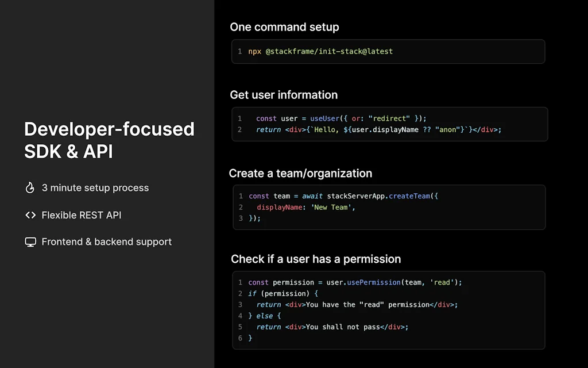Click 'Check if a user has a permission'
Screen dimensions: 588x368
[x=315, y=259]
